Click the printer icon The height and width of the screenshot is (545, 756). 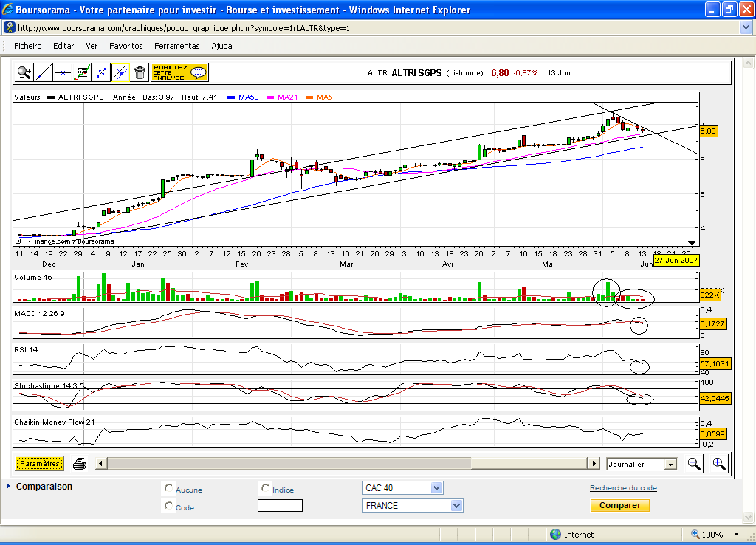coord(80,464)
